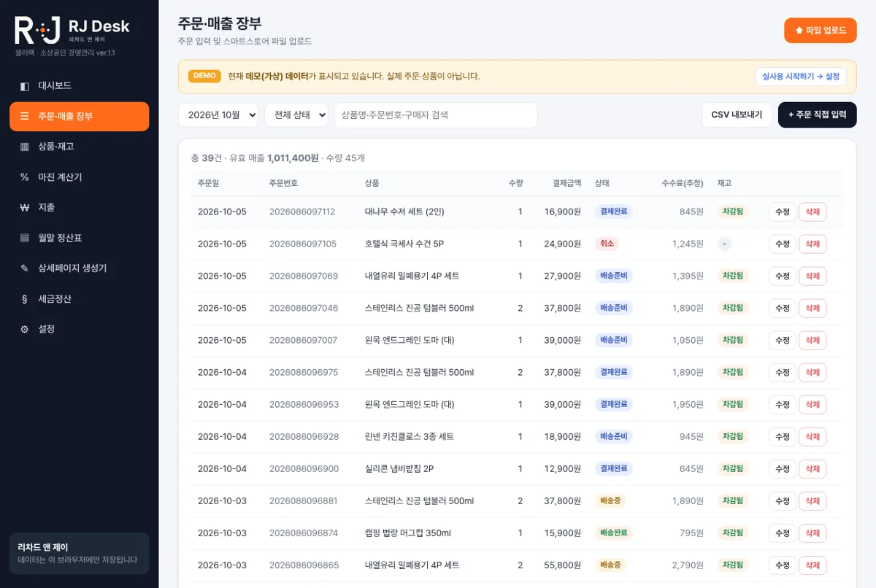Delete order number 2026086096865
The width and height of the screenshot is (876, 588).
[812, 565]
